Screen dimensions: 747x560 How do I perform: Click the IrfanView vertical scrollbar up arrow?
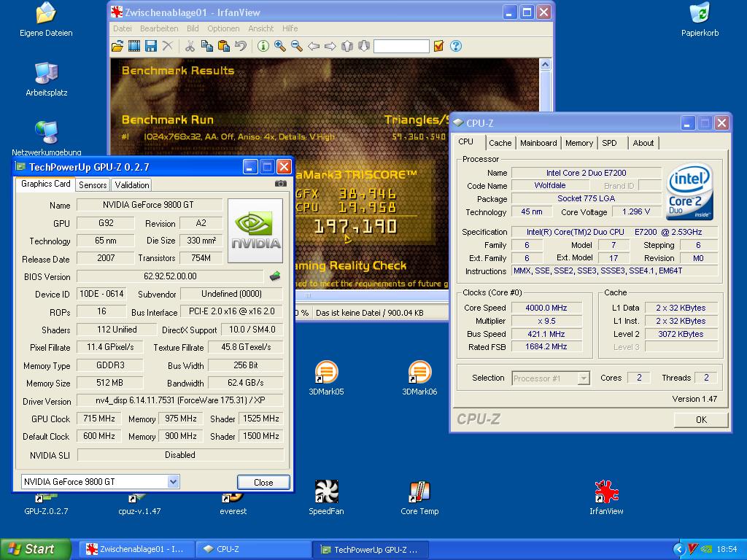(546, 64)
